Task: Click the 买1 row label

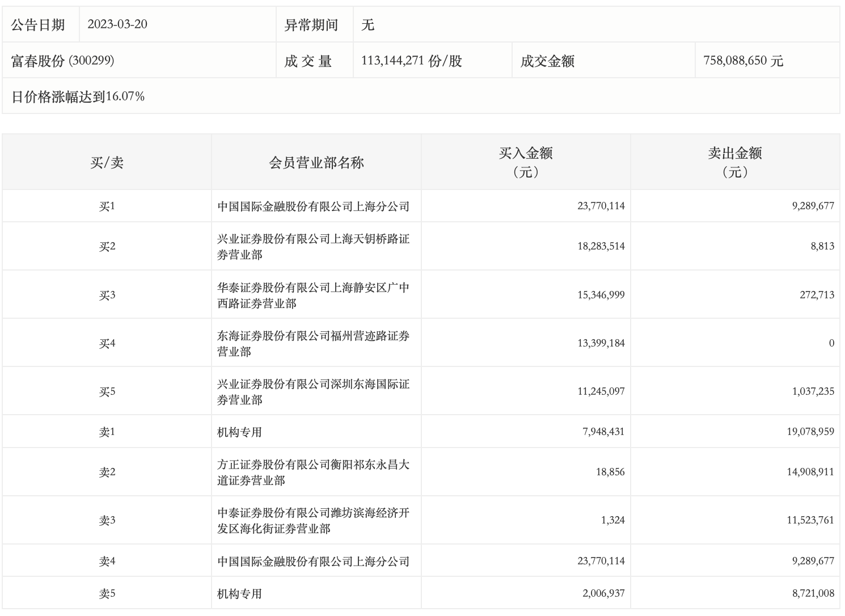Action: point(107,206)
